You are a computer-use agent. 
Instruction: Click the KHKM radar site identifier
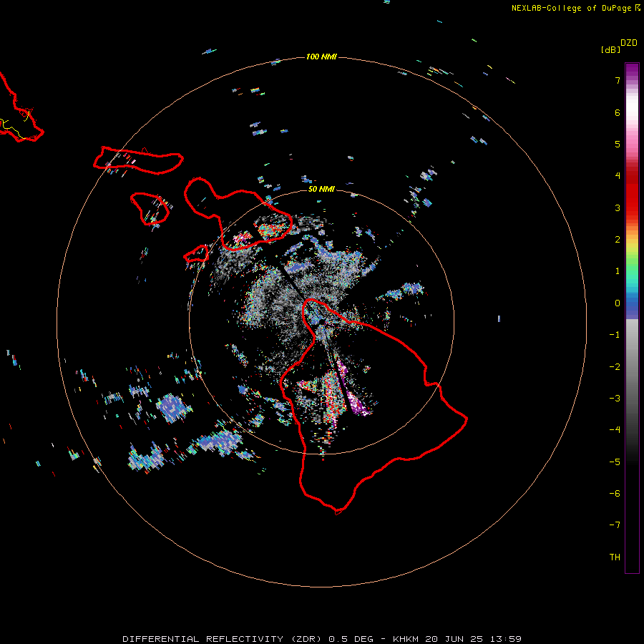point(406,639)
